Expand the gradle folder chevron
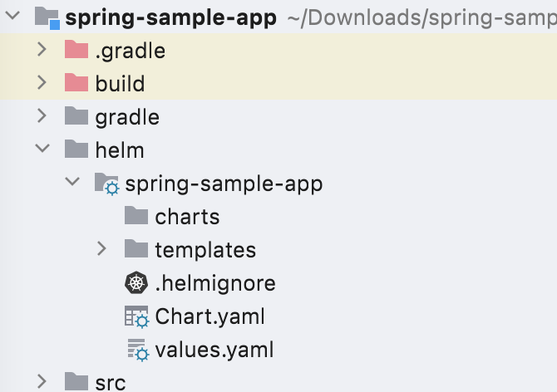 [x=42, y=117]
